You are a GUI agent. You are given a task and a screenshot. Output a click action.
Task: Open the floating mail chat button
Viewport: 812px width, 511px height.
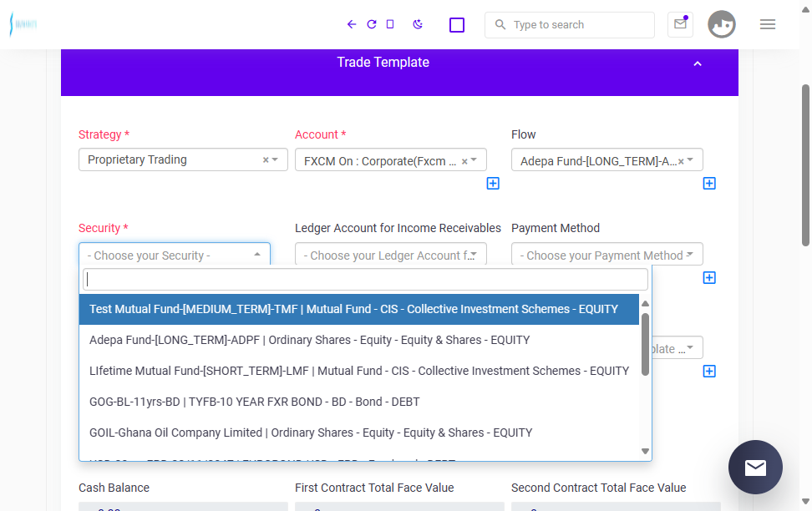[755, 467]
